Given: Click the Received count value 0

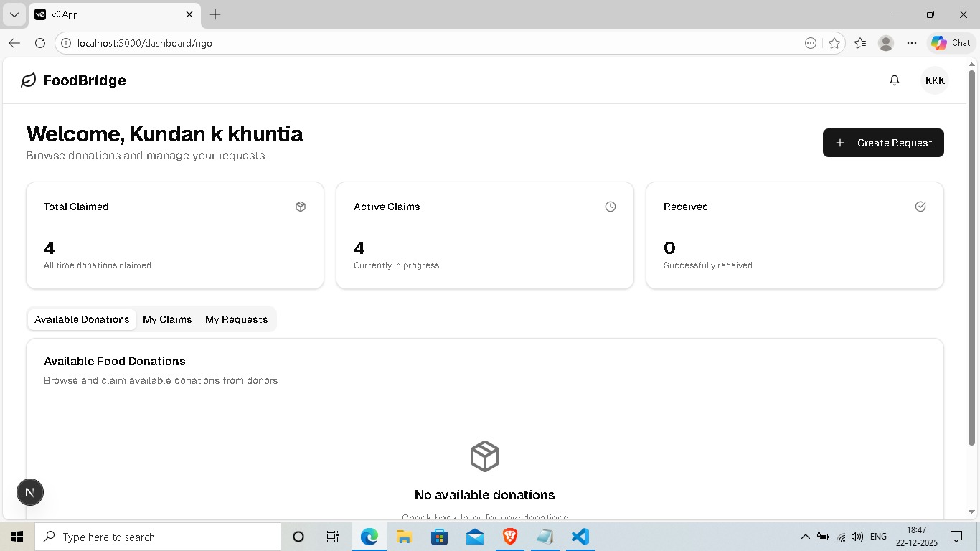Looking at the screenshot, I should pos(669,248).
